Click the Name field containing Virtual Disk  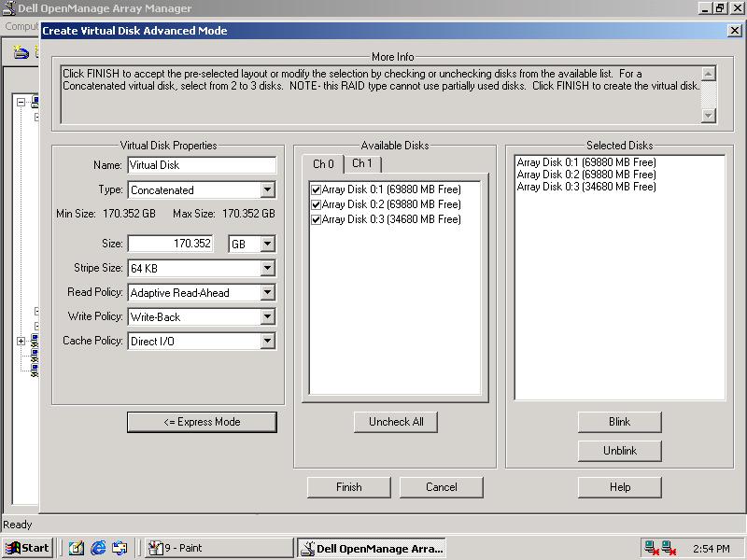(202, 165)
